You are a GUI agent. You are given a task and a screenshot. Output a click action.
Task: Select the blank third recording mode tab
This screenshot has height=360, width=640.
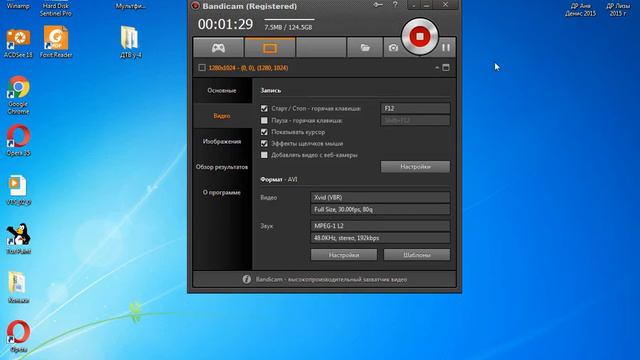[x=321, y=48]
